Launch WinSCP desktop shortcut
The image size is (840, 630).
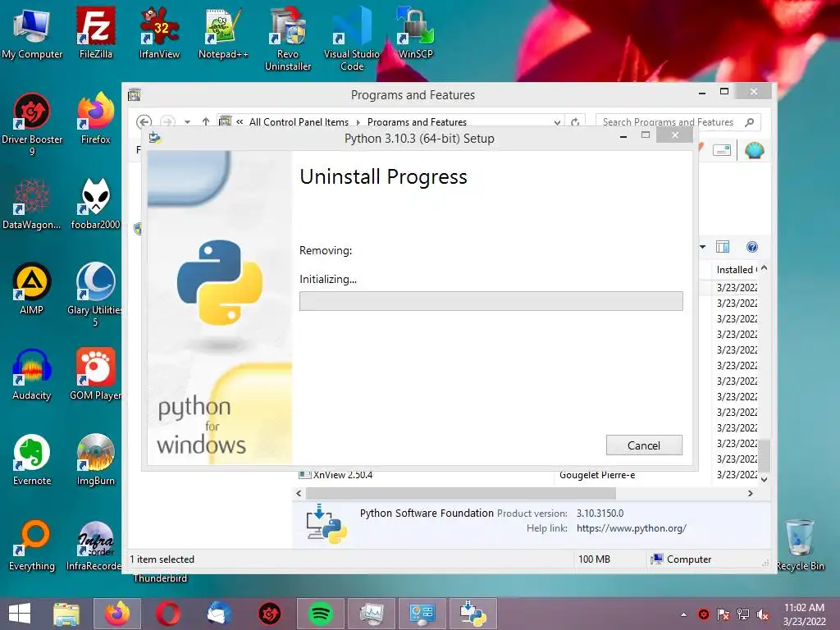coord(415,33)
